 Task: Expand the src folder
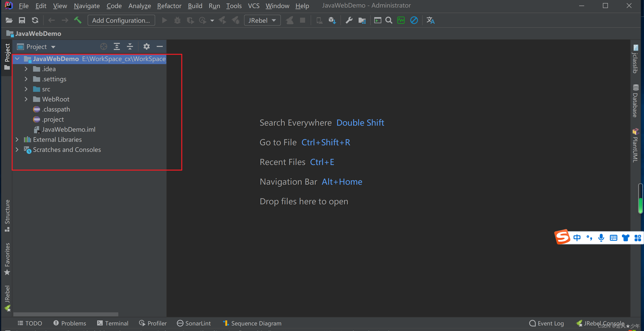click(26, 89)
